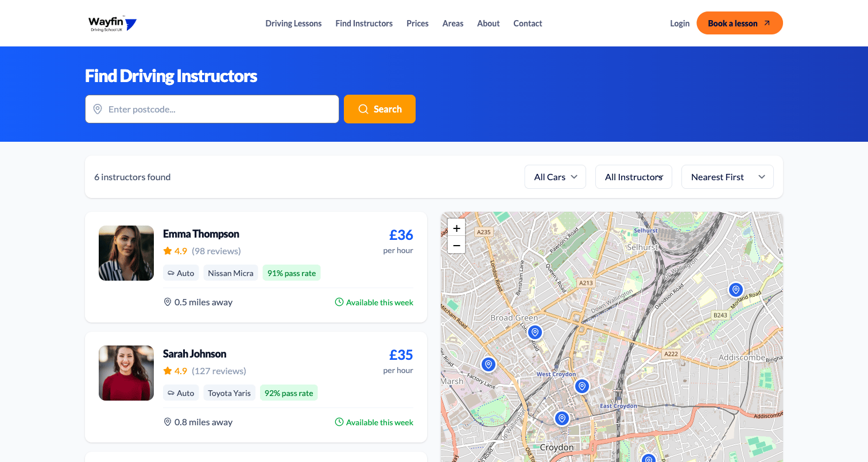Open the All Cars dropdown
The image size is (868, 462).
(x=555, y=177)
